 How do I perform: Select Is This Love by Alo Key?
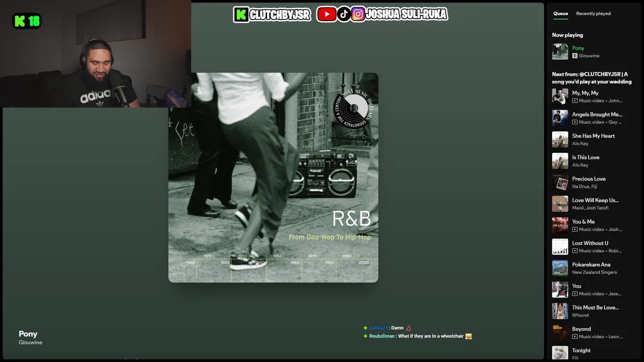[x=586, y=157]
